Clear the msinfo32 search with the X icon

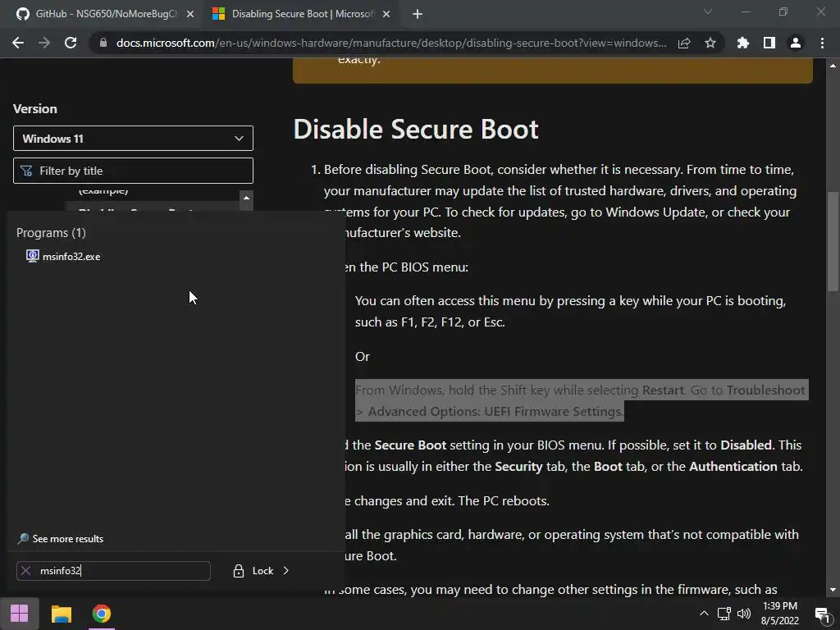pos(25,571)
